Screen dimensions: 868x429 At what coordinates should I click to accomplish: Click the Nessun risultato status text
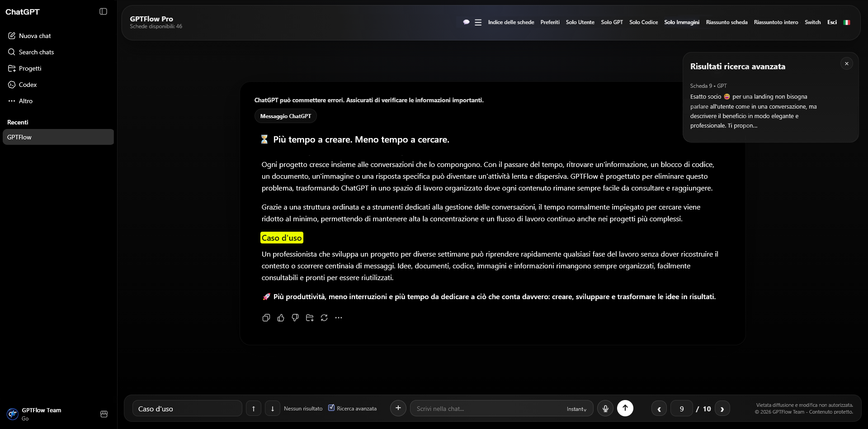[303, 408]
